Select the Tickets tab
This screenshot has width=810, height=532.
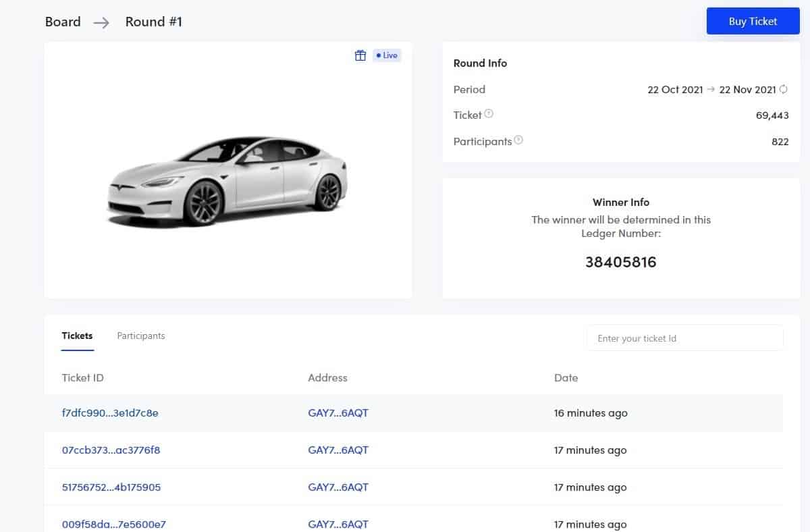click(77, 336)
